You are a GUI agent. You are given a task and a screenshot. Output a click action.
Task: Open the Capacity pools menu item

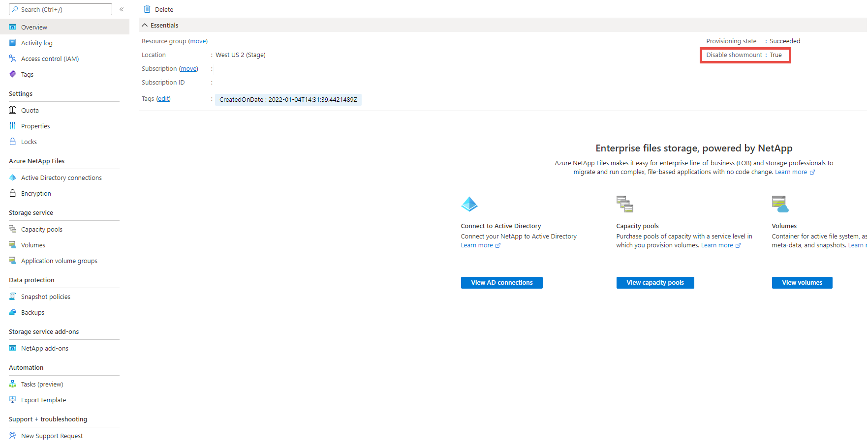point(41,229)
